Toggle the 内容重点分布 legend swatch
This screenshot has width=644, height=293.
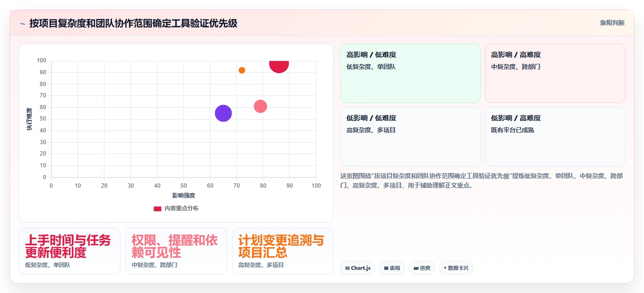(x=157, y=208)
